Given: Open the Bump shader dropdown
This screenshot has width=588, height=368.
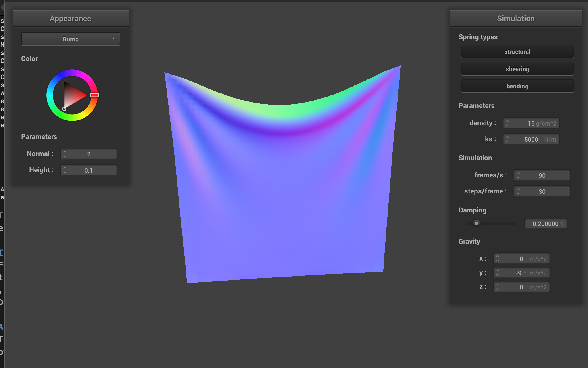Looking at the screenshot, I should 70,39.
